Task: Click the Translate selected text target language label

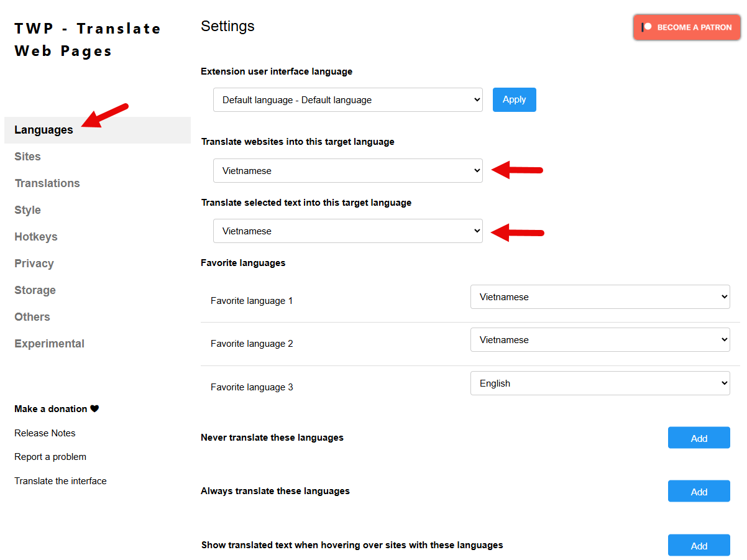Action: coord(306,203)
